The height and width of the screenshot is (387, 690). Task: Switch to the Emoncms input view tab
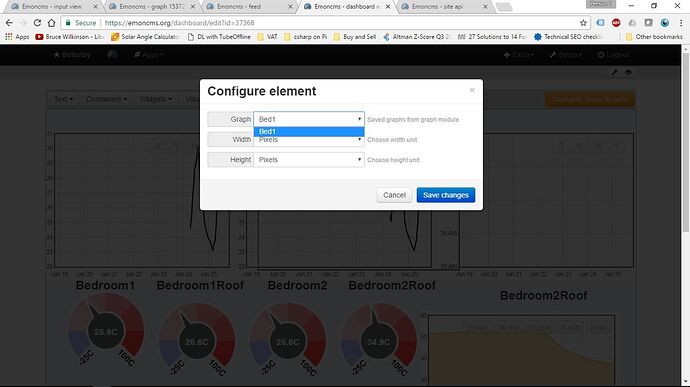(x=52, y=7)
